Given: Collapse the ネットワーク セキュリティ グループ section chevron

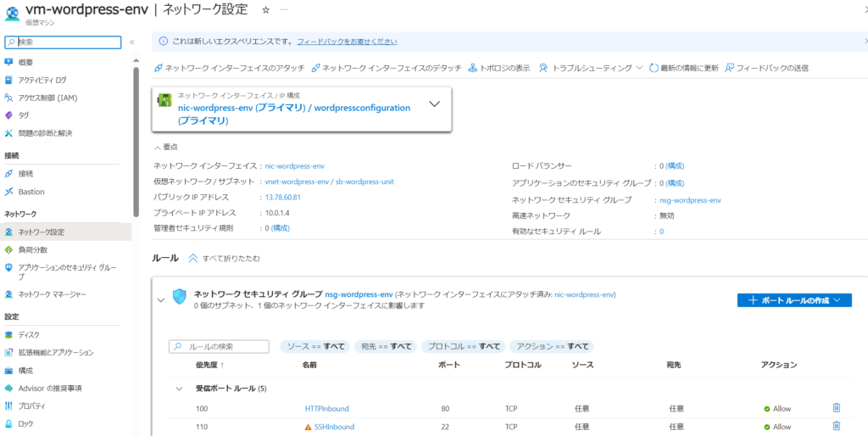Looking at the screenshot, I should pyautogui.click(x=161, y=300).
